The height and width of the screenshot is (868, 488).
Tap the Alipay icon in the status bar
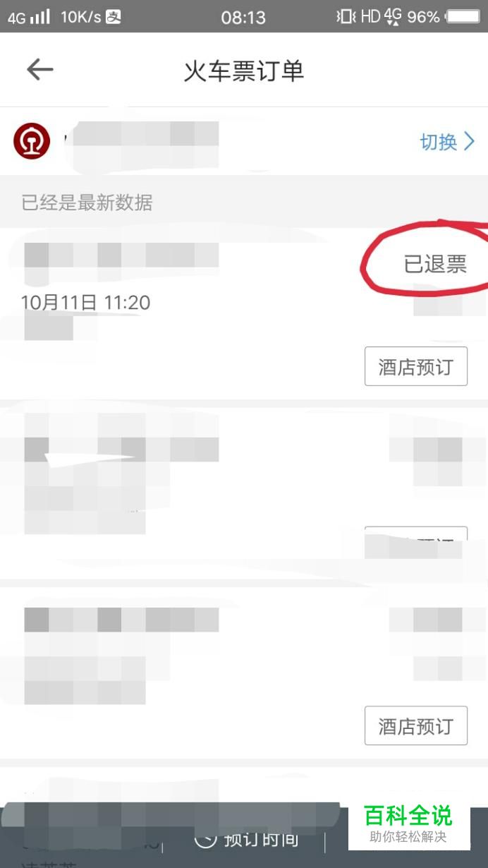(x=113, y=16)
